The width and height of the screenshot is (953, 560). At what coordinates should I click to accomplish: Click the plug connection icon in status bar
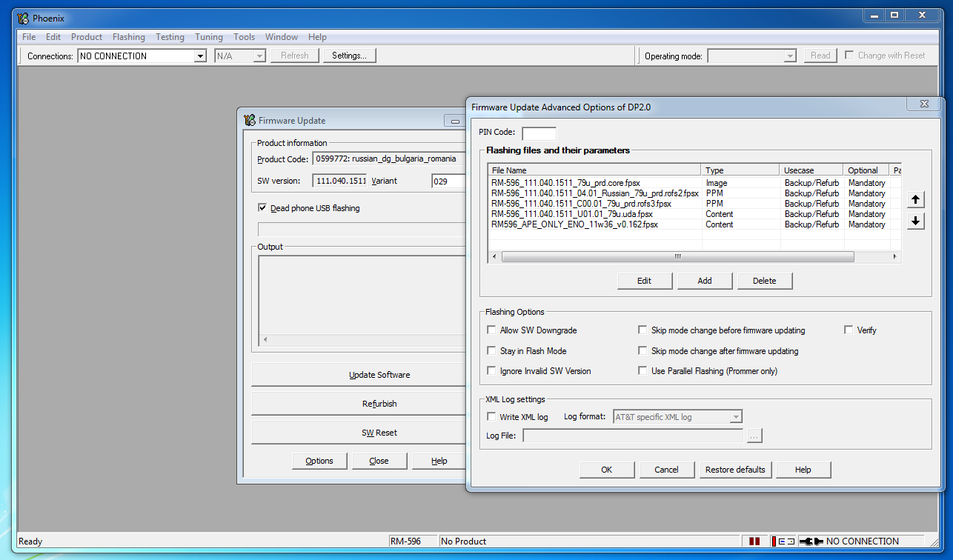812,541
